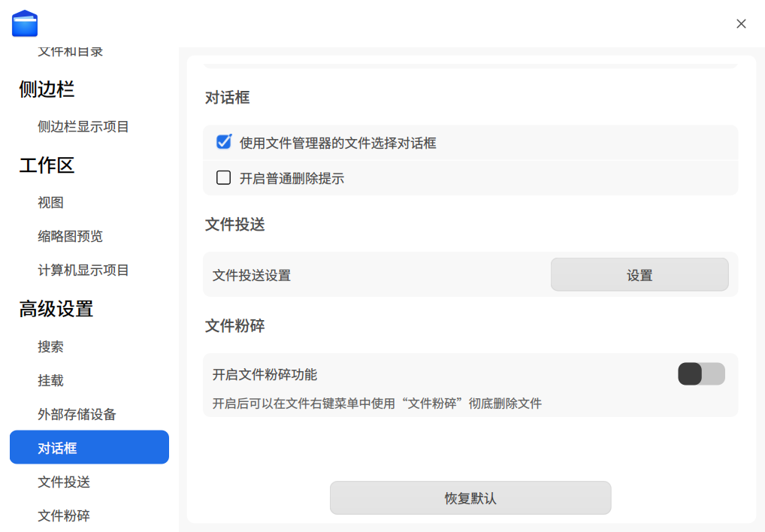Enable 开启普通删除提示 checkbox
Viewport: 765px width, 532px height.
coord(223,178)
